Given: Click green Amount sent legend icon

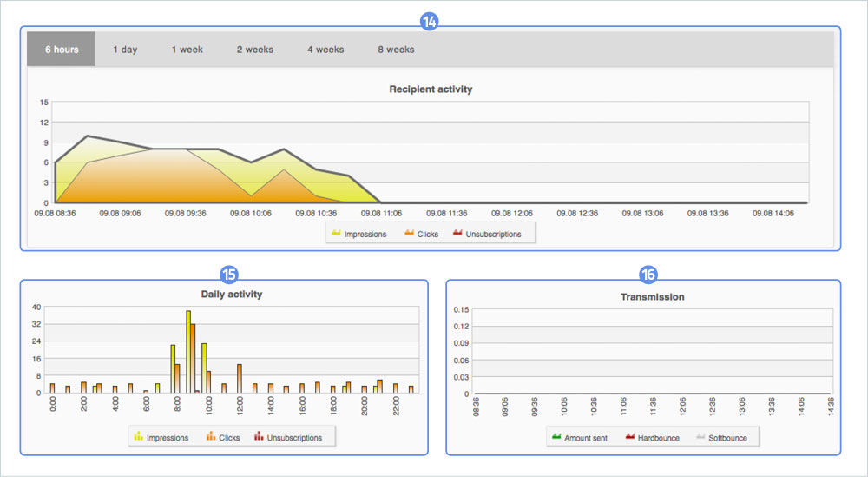Looking at the screenshot, I should (556, 437).
